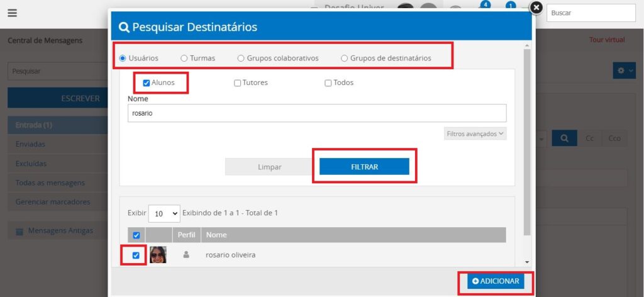Click the magnifier search button beside Cc
This screenshot has height=297, width=644.
[x=564, y=138]
